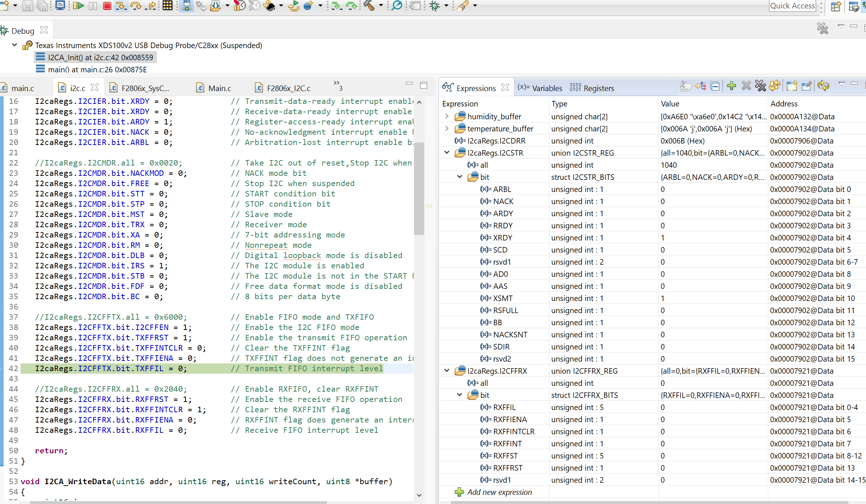Click the Step Into toolbar icon

120,6
